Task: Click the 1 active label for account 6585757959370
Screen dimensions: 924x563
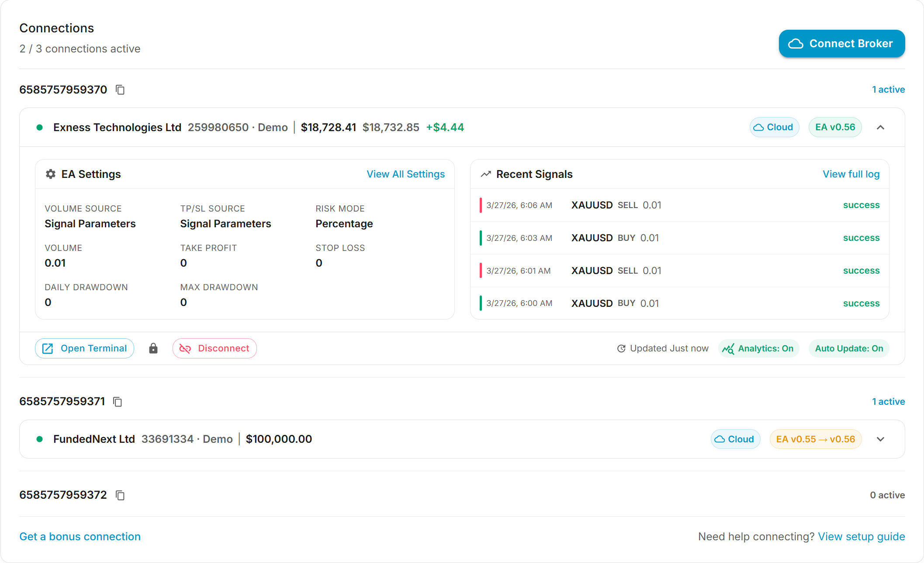Action: (889, 89)
